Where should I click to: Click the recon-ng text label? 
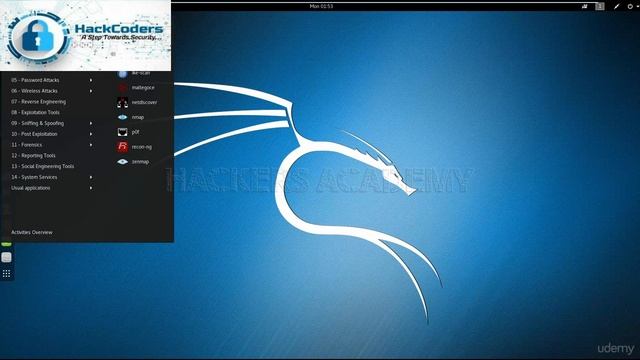(142, 147)
